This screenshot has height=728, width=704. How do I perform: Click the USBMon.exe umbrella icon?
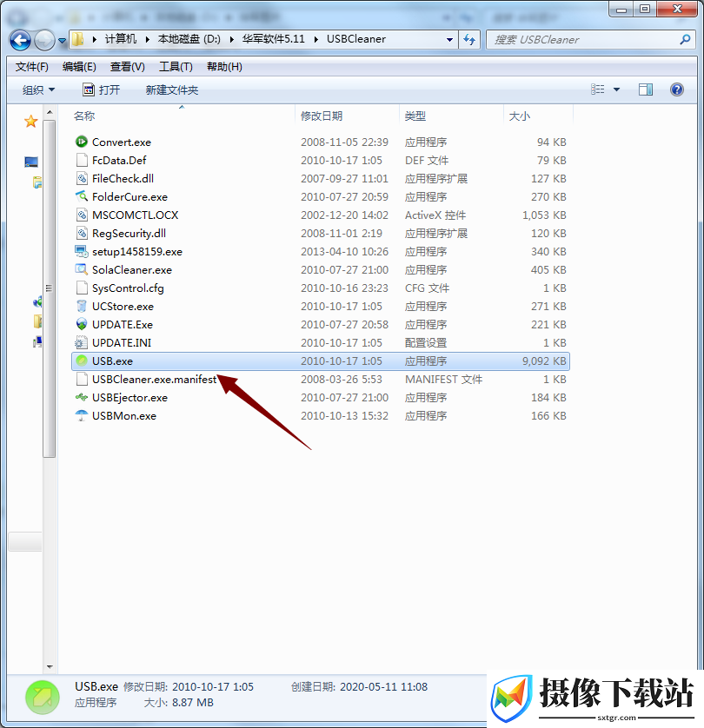coord(82,415)
